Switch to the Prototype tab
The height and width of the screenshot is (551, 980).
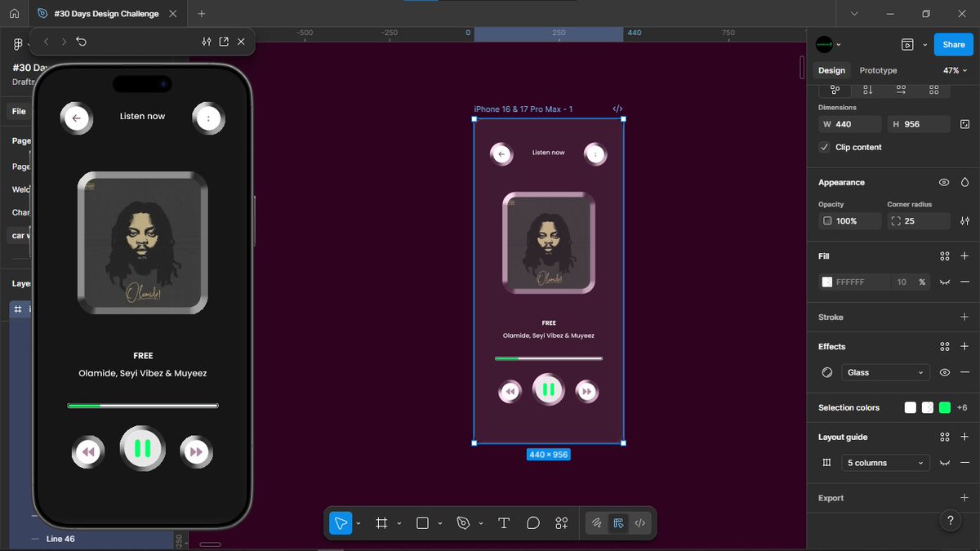(x=878, y=70)
